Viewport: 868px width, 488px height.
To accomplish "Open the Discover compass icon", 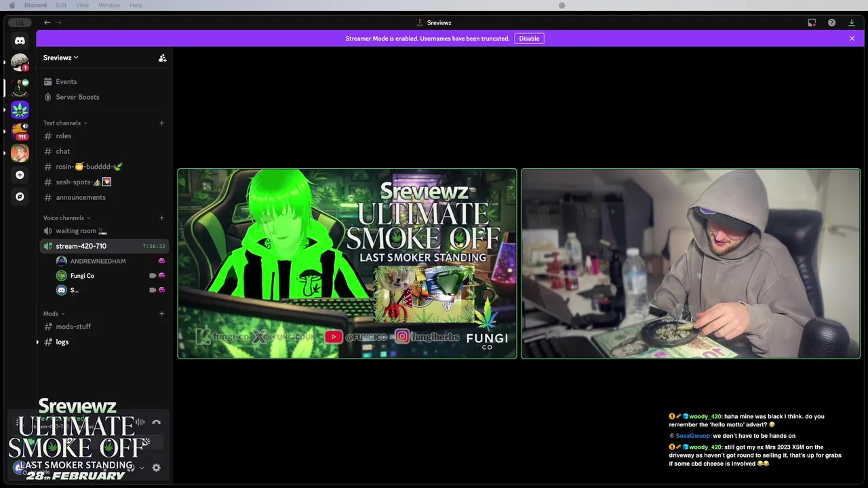I will 20,197.
